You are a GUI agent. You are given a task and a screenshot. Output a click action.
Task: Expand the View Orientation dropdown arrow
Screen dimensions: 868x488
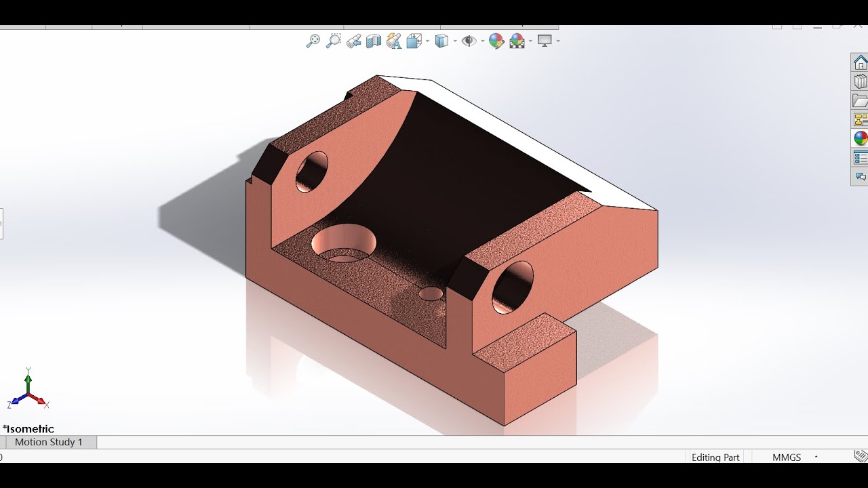pyautogui.click(x=427, y=41)
